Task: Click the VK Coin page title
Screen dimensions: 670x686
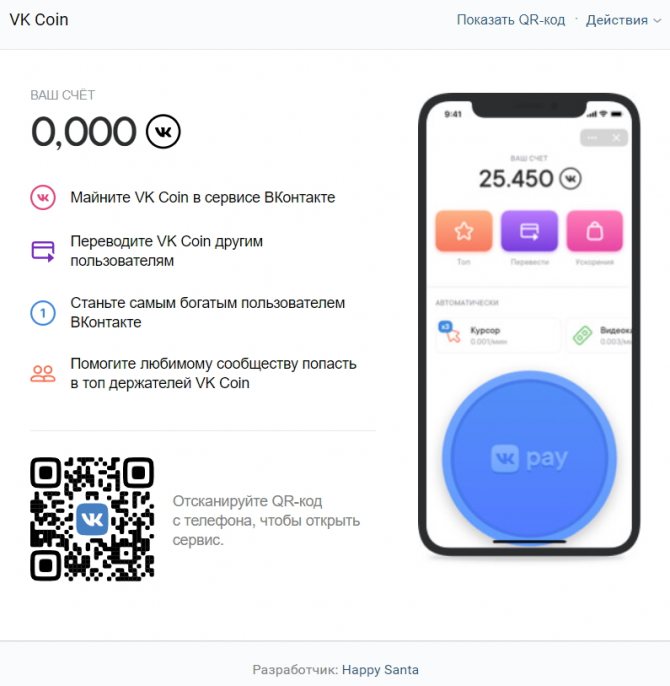Action: [39, 20]
